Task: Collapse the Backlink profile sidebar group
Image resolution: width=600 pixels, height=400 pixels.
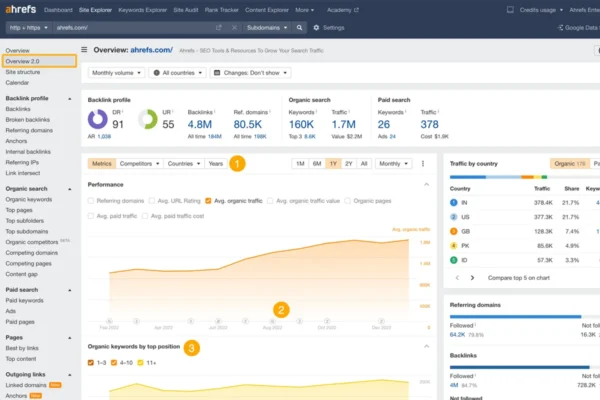Action: pos(70,99)
